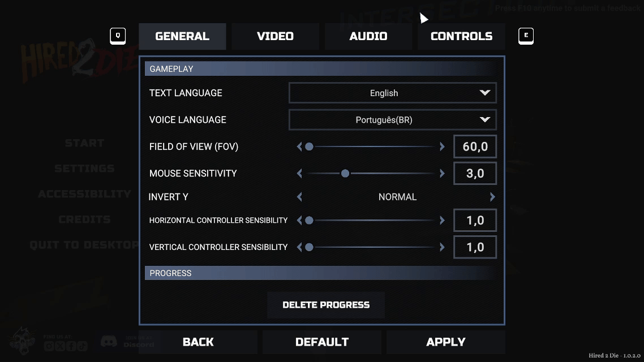644x362 pixels.
Task: Click the Field of View slider handle
Action: click(310, 146)
